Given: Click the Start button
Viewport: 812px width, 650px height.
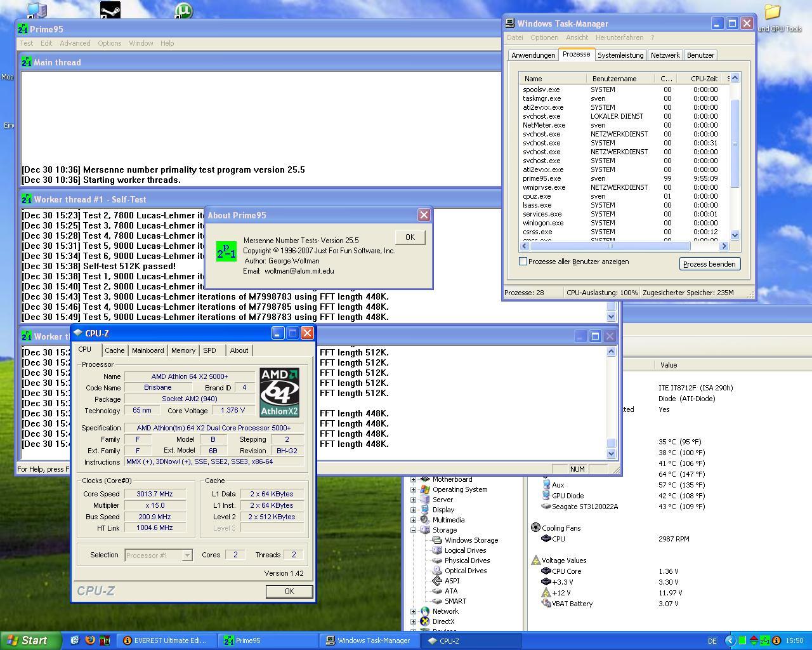Looking at the screenshot, I should click(x=30, y=640).
